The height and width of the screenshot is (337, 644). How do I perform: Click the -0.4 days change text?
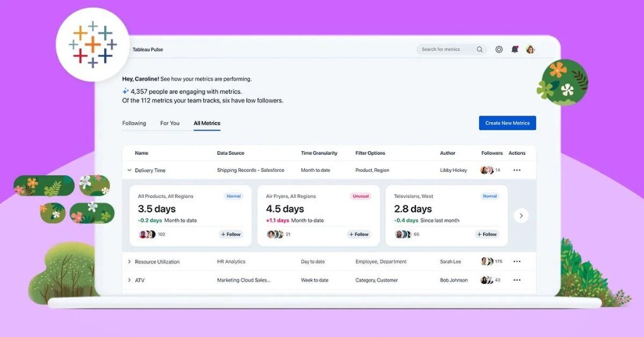click(406, 221)
